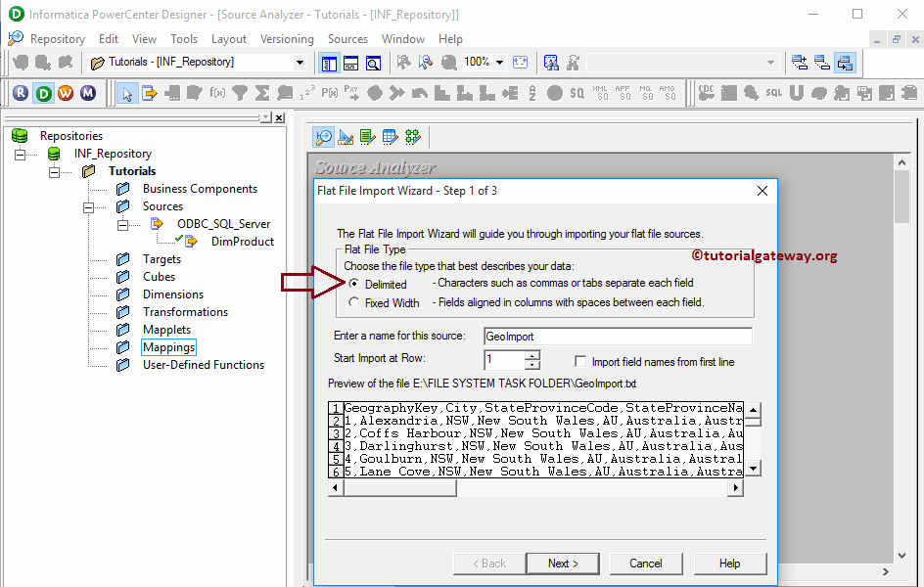Screen dimensions: 924x587
Task: Collapse the Sources tree node
Action: 88,207
